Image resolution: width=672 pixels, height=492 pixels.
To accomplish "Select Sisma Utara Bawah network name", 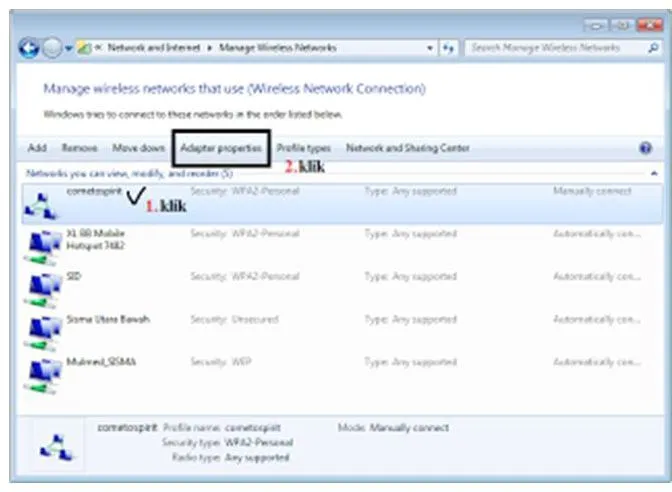I will click(x=108, y=319).
